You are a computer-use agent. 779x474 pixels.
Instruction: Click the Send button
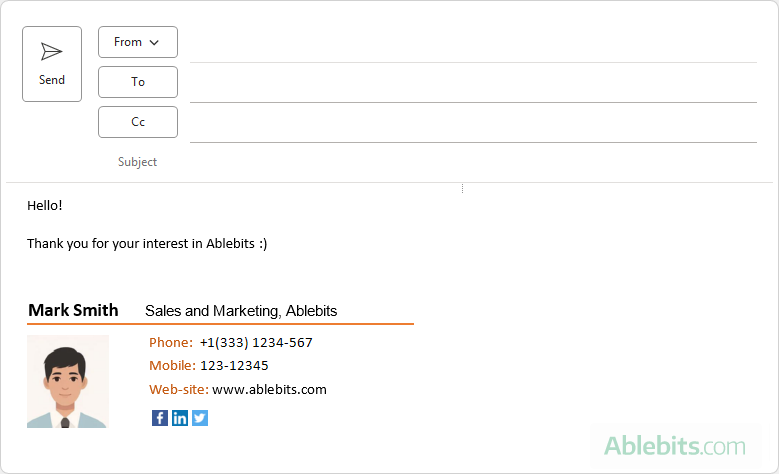[x=52, y=64]
